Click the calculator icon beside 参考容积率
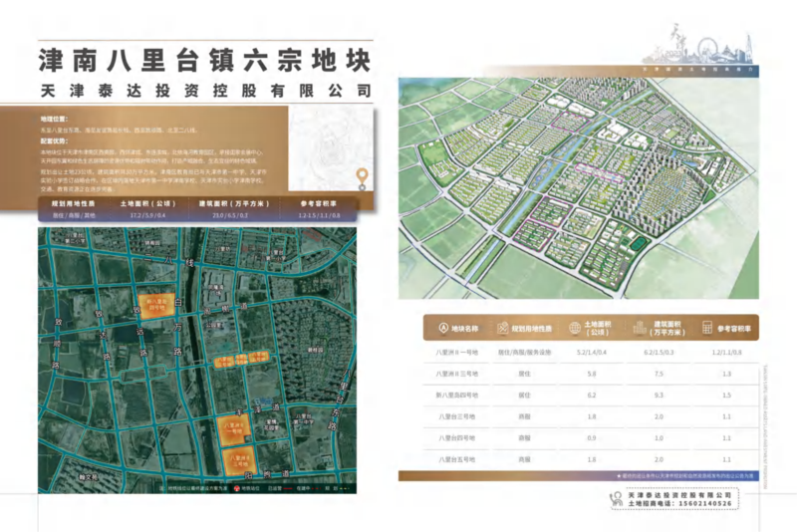 pyautogui.click(x=707, y=328)
